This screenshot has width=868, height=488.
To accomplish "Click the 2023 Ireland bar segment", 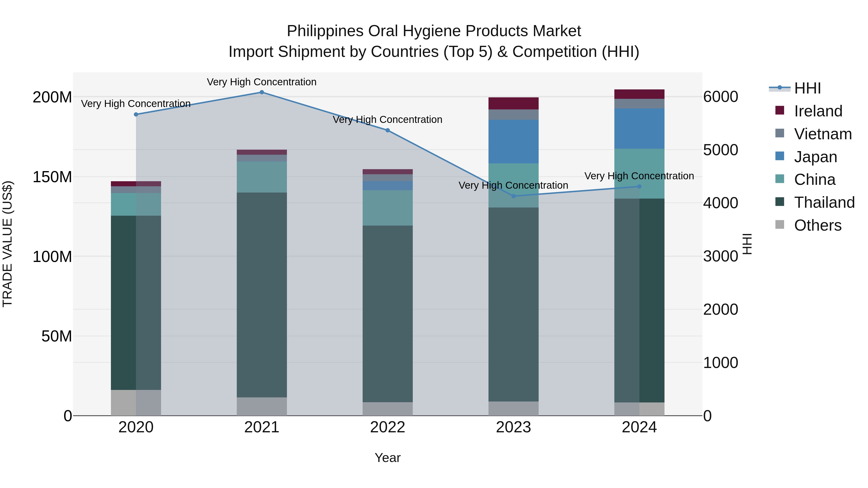I will point(514,103).
